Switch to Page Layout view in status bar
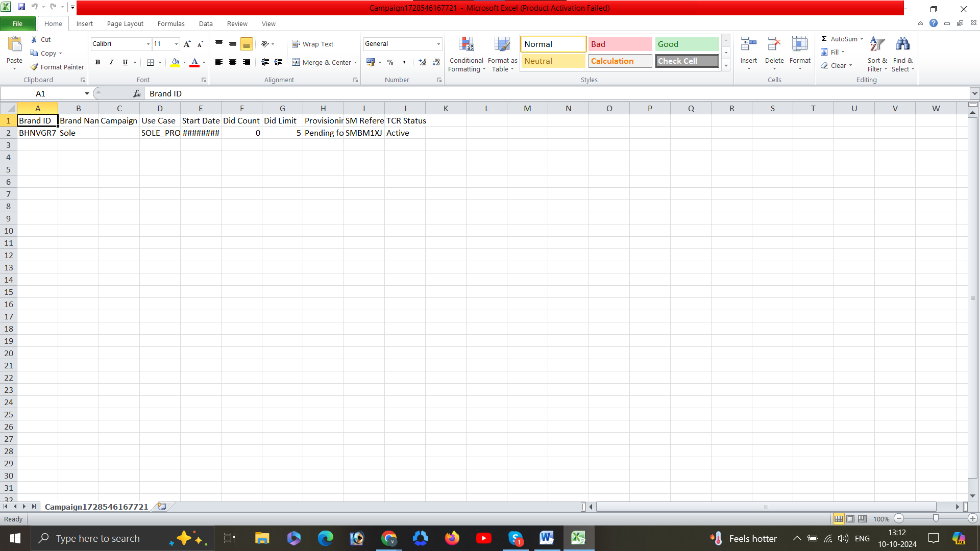This screenshot has width=980, height=551. [850, 519]
